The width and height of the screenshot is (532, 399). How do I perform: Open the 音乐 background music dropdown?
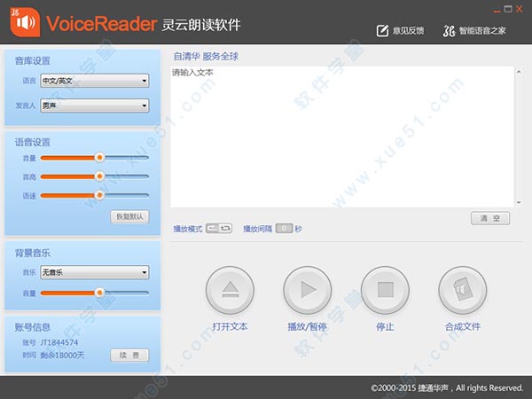point(95,272)
